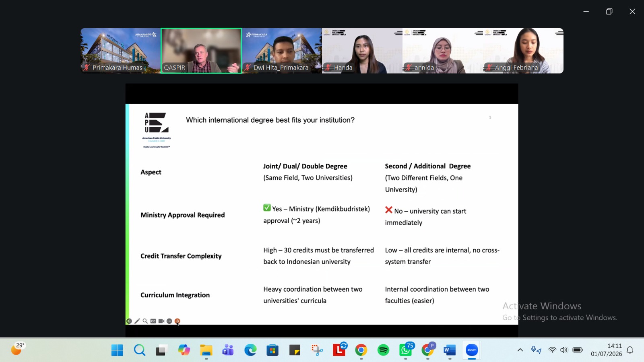Go to previous slide with back arrow

click(x=129, y=321)
